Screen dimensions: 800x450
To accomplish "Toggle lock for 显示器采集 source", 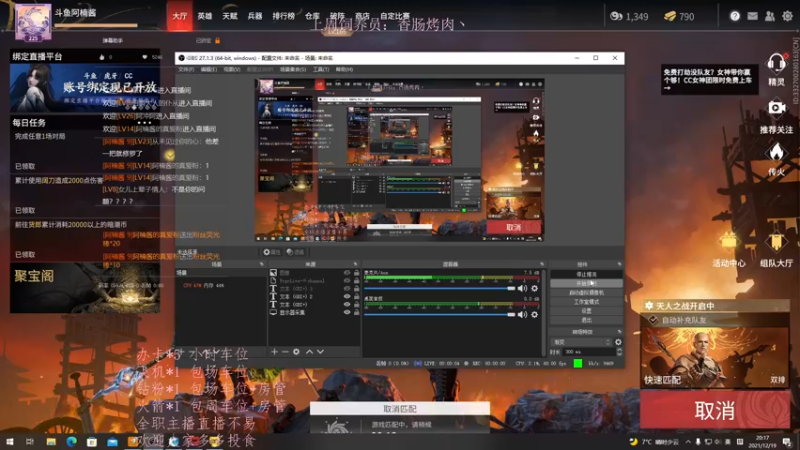I will [357, 312].
